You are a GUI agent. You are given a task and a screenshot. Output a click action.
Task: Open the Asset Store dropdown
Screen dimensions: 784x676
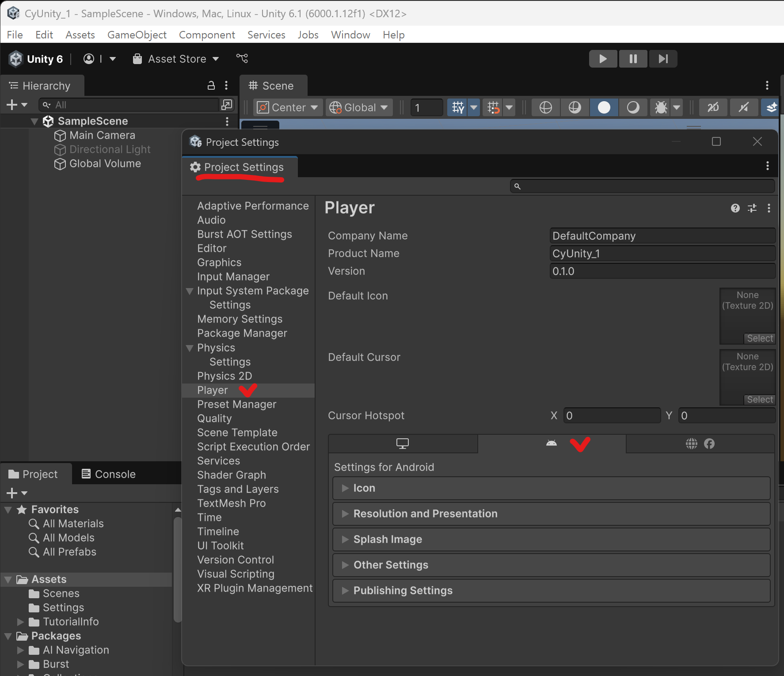click(176, 59)
